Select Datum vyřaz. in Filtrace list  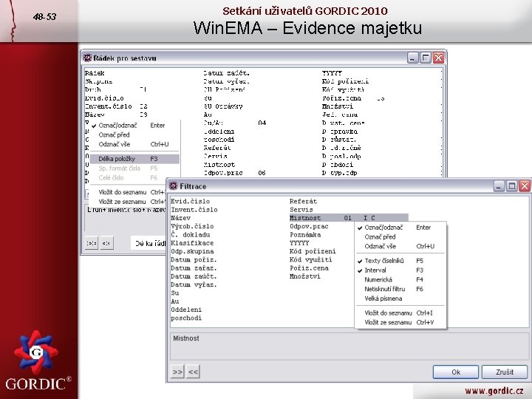coord(194,284)
